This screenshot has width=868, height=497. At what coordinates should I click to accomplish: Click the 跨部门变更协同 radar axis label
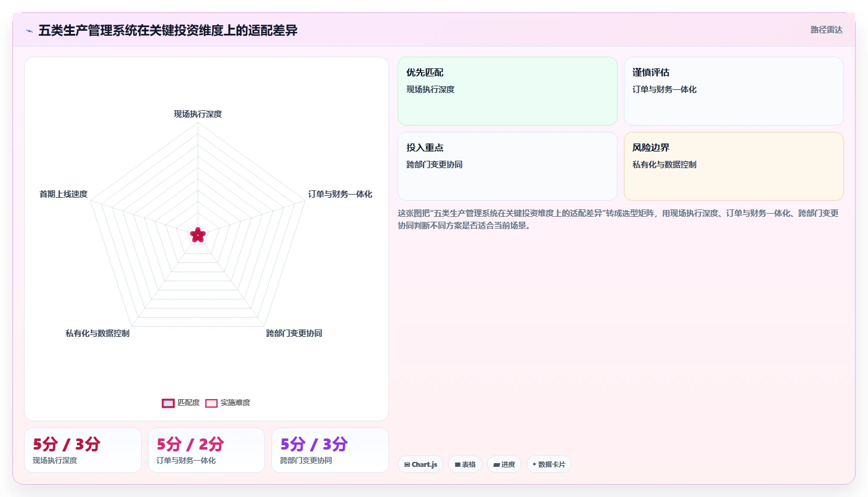click(x=294, y=333)
